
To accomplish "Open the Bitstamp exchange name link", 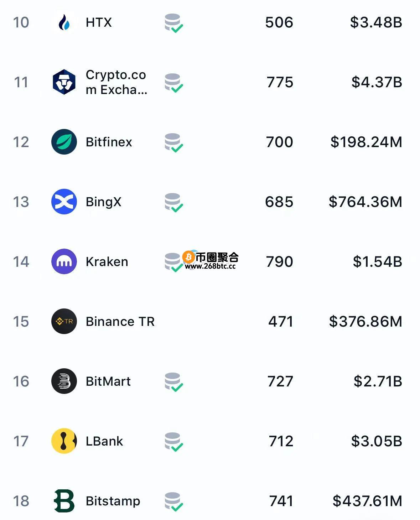I will pyautogui.click(x=113, y=501).
